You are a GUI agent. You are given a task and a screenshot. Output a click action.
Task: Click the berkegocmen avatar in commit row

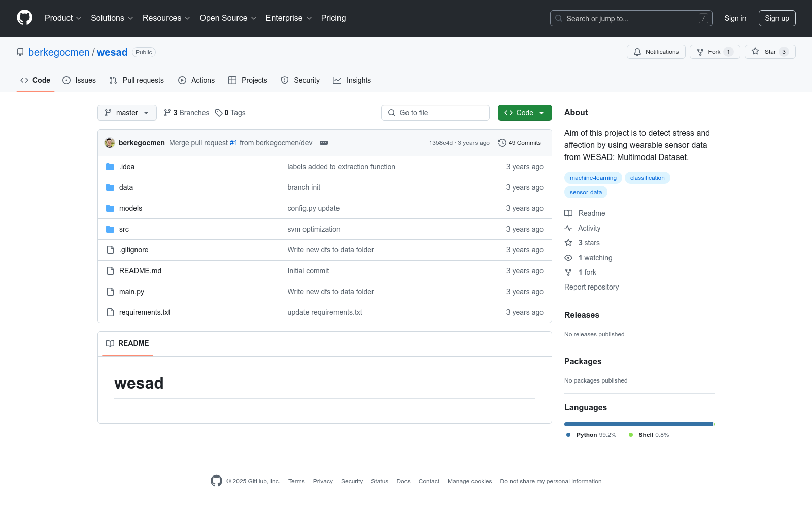coord(110,143)
